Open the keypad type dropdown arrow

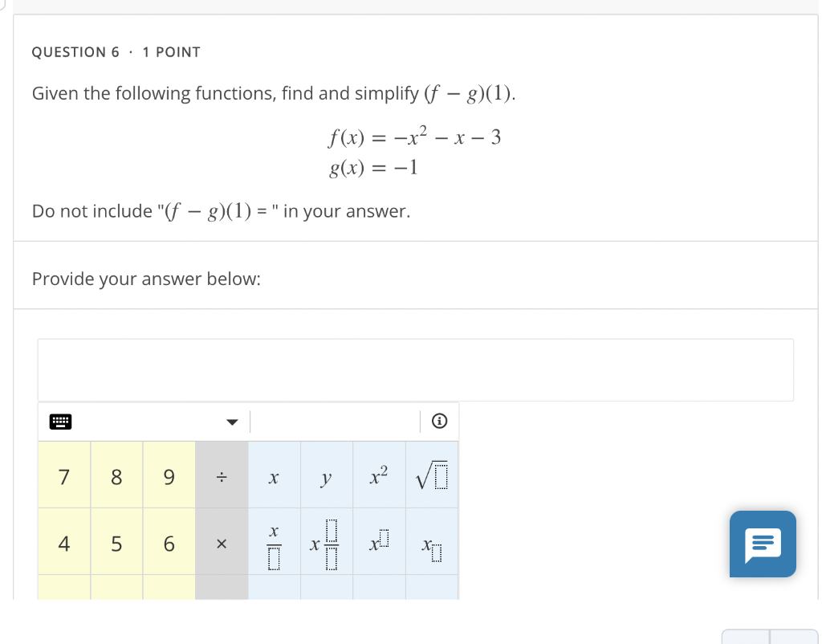(232, 422)
